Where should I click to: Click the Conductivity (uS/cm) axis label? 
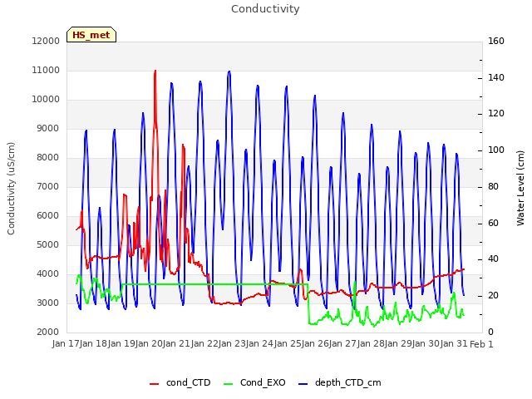[11, 189]
